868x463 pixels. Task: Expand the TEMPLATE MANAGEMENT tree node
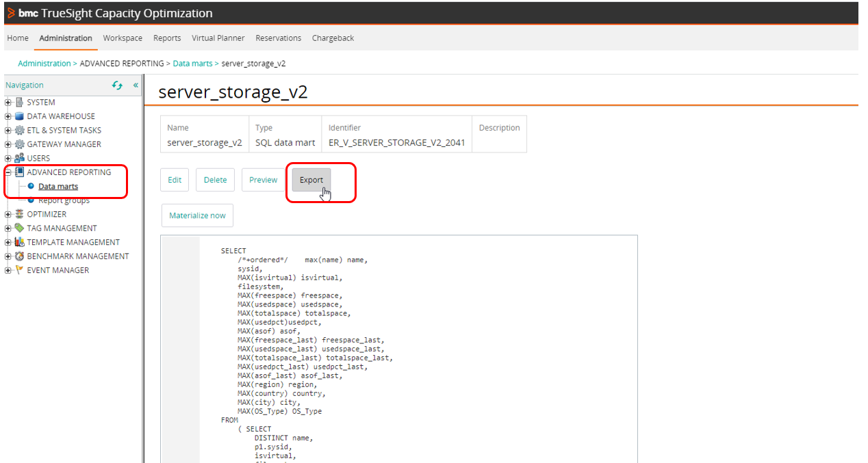[8, 242]
